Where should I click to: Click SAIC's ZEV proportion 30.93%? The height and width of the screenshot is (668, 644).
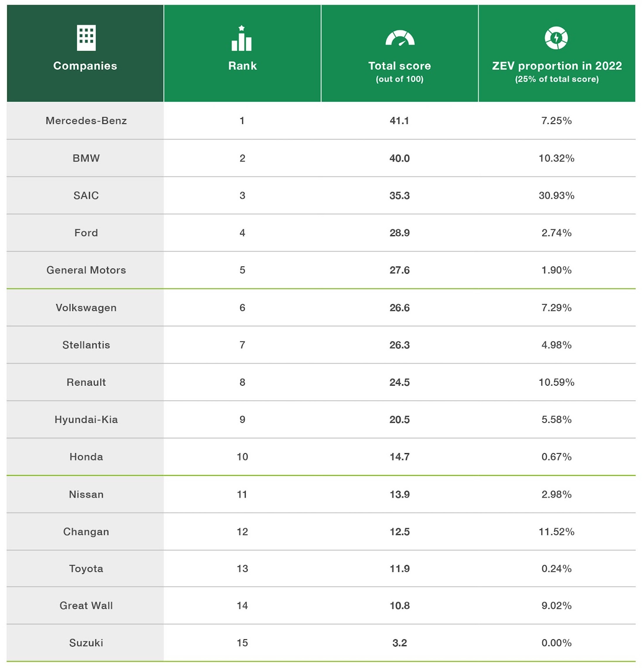click(556, 196)
